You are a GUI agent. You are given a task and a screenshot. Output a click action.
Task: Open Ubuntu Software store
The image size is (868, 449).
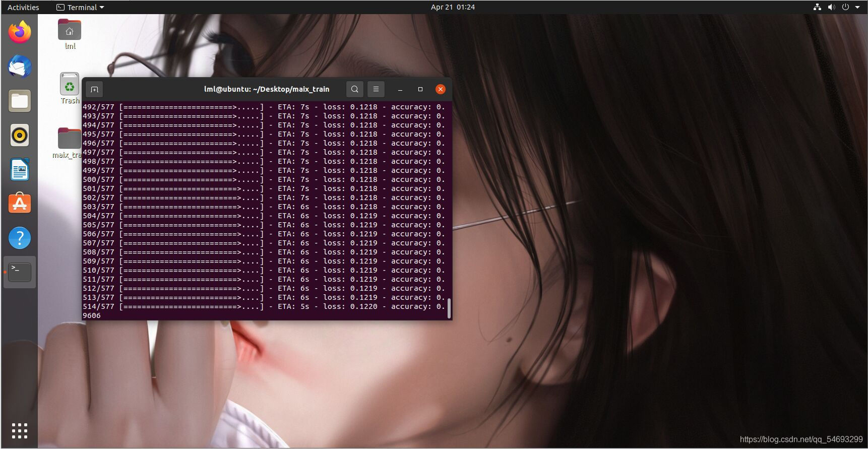tap(20, 204)
